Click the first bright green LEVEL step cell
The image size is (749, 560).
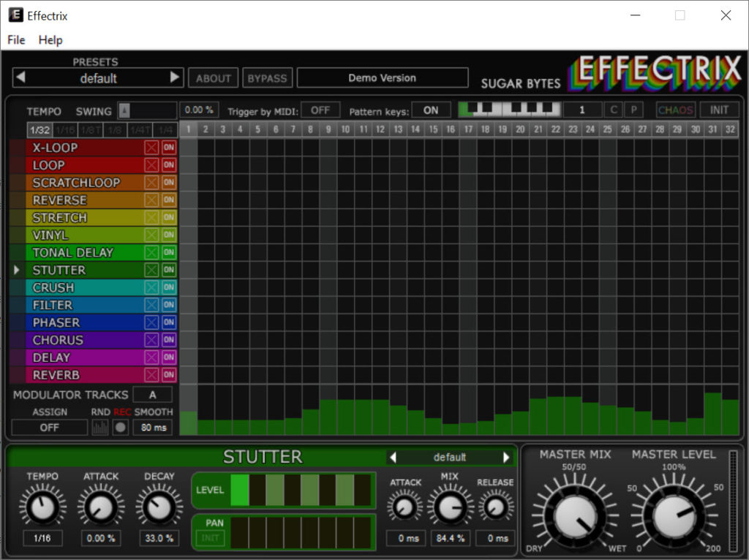[x=239, y=491]
